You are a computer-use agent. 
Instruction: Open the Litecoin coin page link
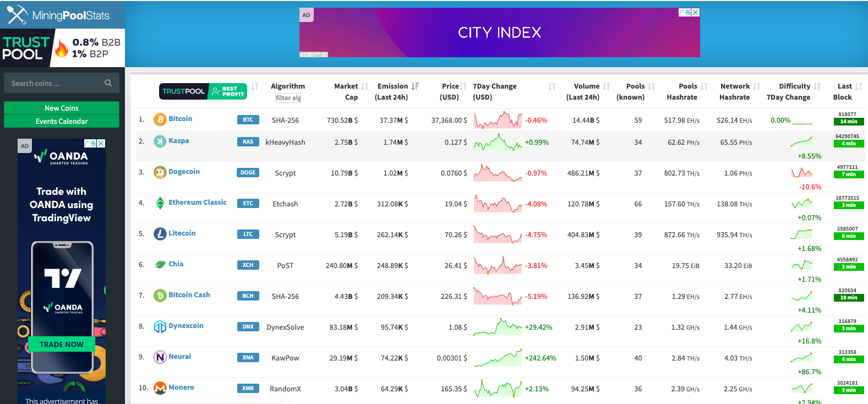(182, 233)
